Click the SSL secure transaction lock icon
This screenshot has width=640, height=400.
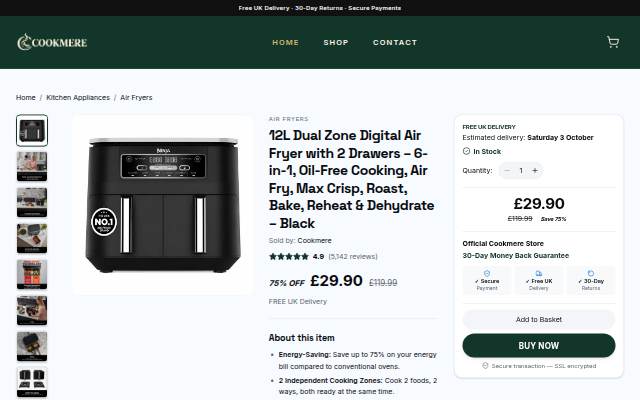(x=485, y=366)
